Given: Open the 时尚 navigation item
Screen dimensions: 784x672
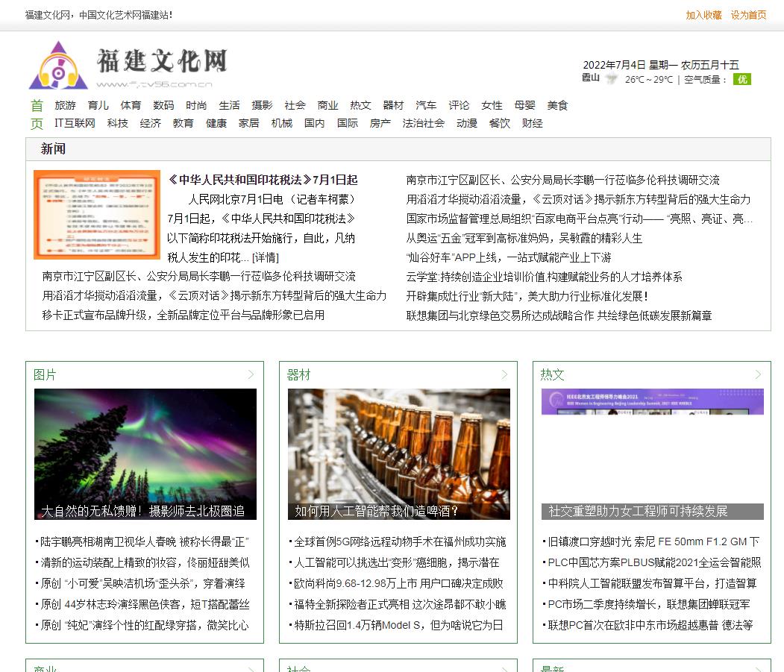Looking at the screenshot, I should 196,105.
